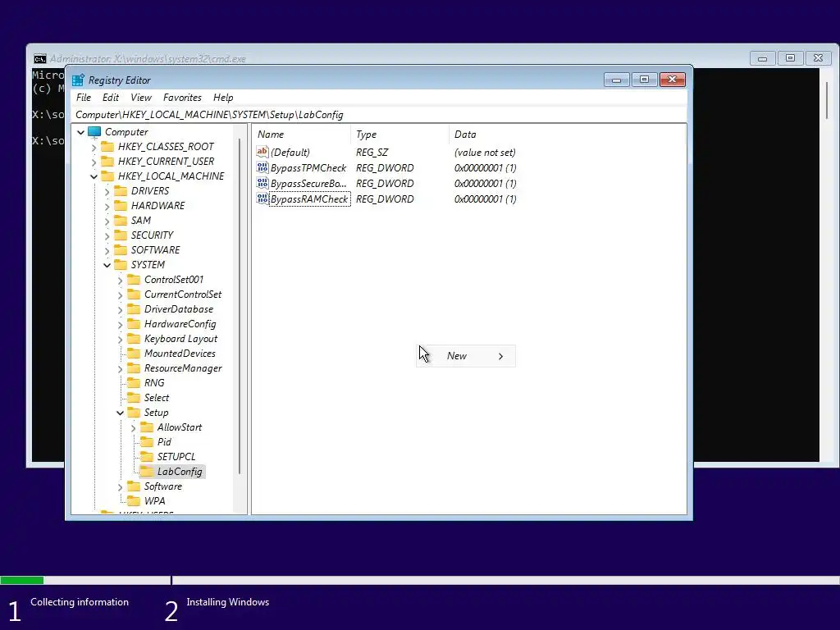This screenshot has height=630, width=840.
Task: Open the File menu
Action: pyautogui.click(x=84, y=98)
